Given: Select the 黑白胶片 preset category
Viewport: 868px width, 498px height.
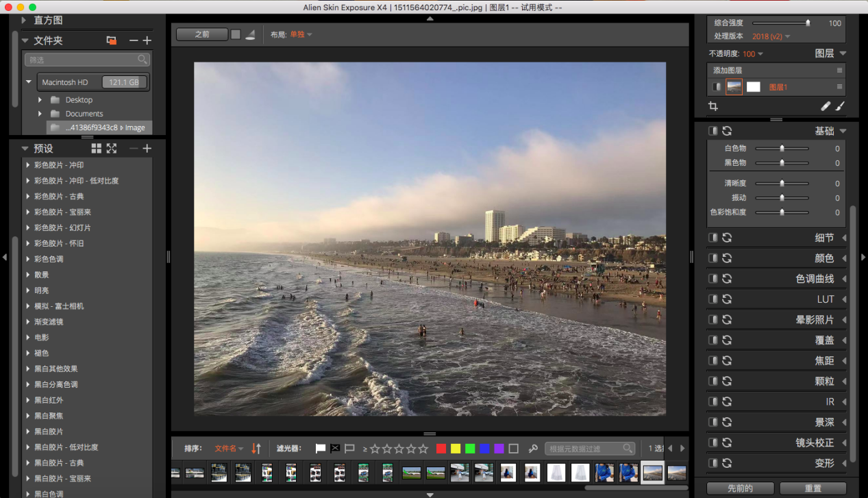Looking at the screenshot, I should 49,432.
